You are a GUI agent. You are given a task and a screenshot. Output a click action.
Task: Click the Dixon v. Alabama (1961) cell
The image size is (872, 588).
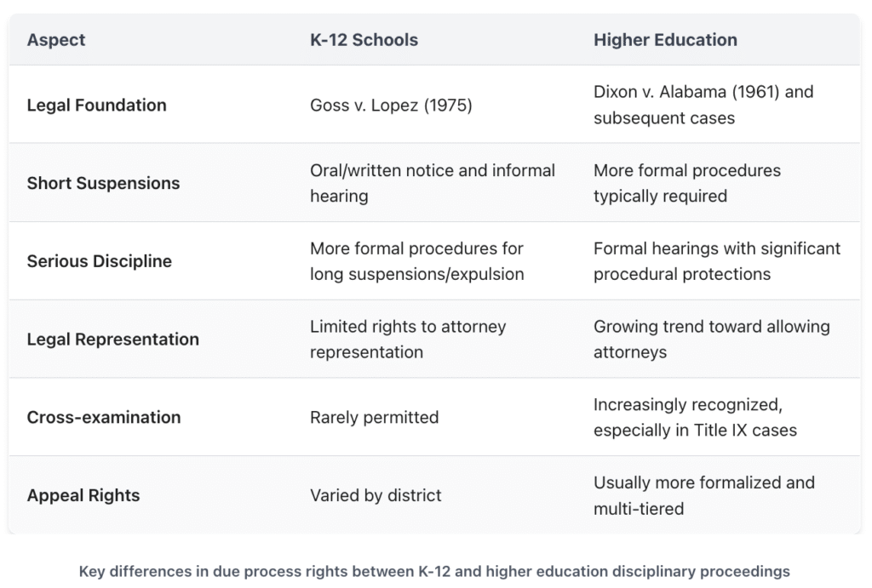pos(703,105)
